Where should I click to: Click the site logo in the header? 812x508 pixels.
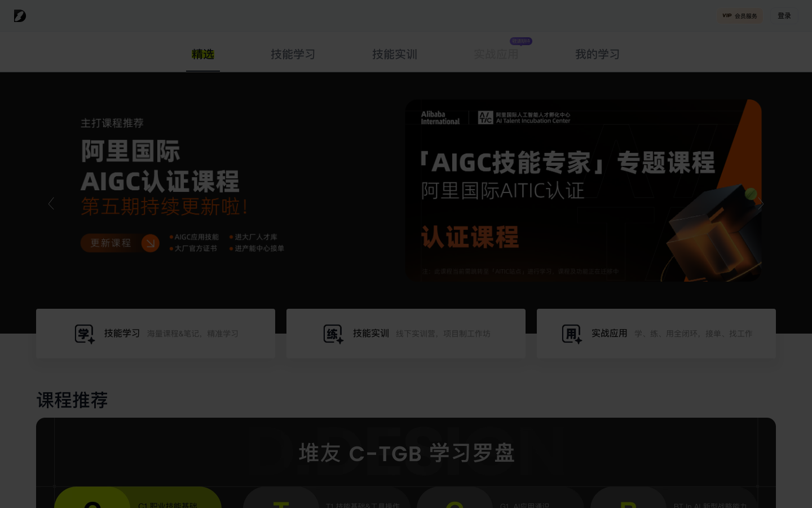(x=20, y=16)
